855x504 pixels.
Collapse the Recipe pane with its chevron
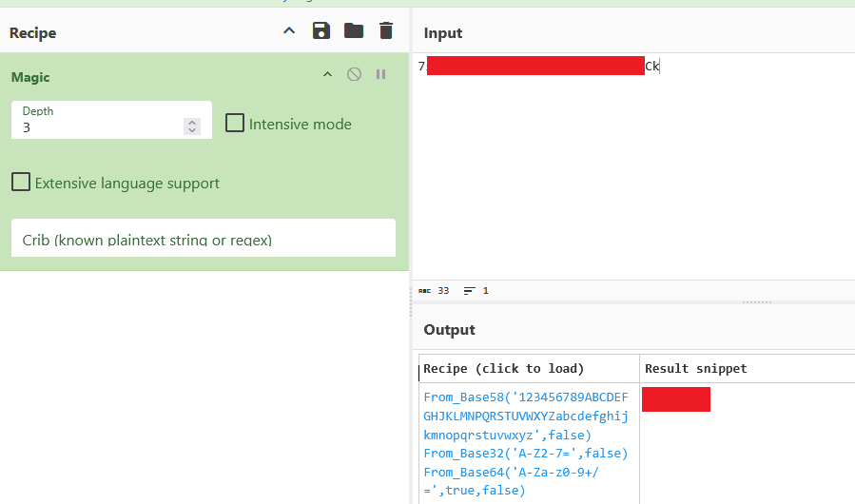[x=289, y=31]
